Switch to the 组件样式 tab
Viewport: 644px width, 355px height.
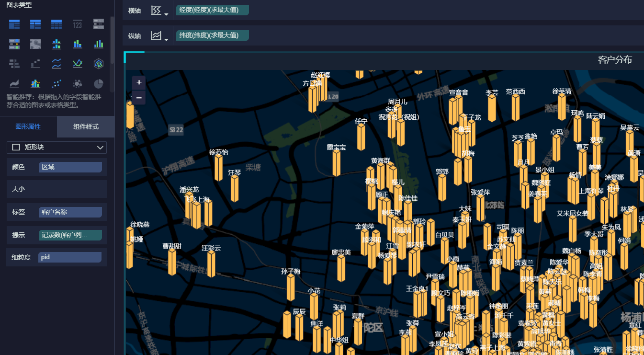coord(86,127)
